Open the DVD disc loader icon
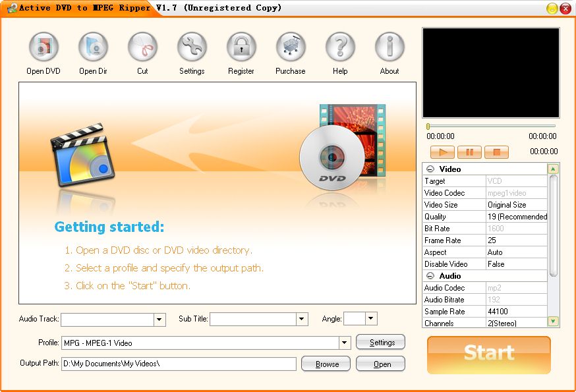Viewport: 576px width, 392px height. (x=43, y=47)
